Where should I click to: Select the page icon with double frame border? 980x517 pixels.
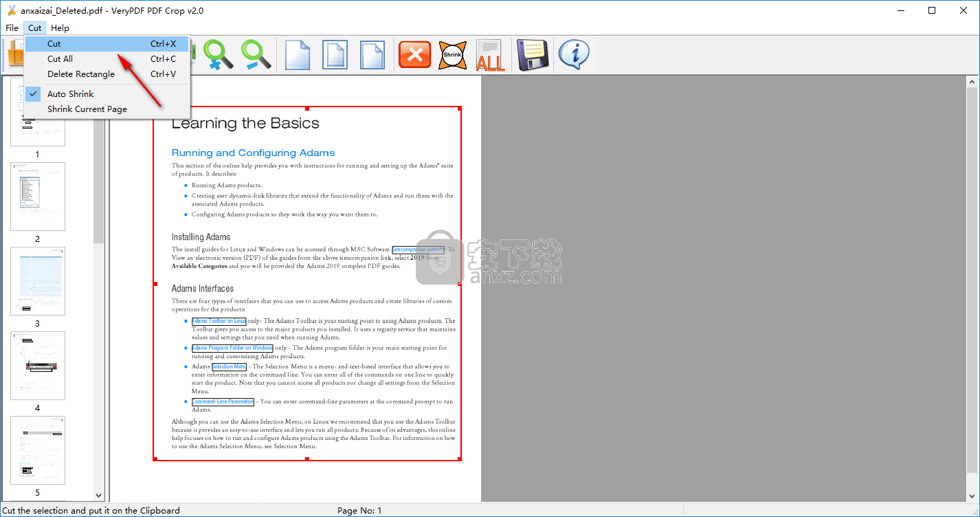pyautogui.click(x=335, y=54)
